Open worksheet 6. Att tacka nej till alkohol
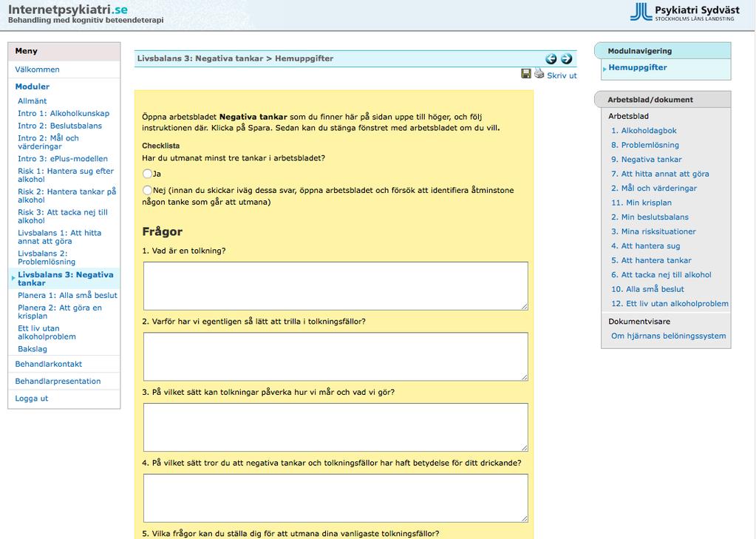 (661, 276)
